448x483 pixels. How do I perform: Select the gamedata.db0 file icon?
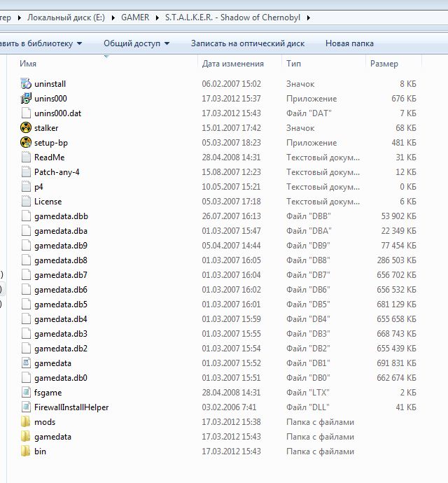[x=26, y=378]
